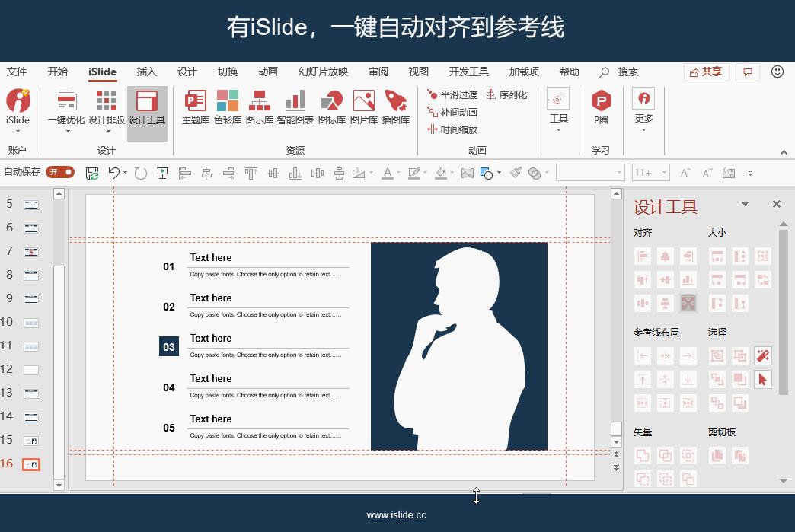
Task: Open the 图示库 diagram library
Action: [x=259, y=107]
